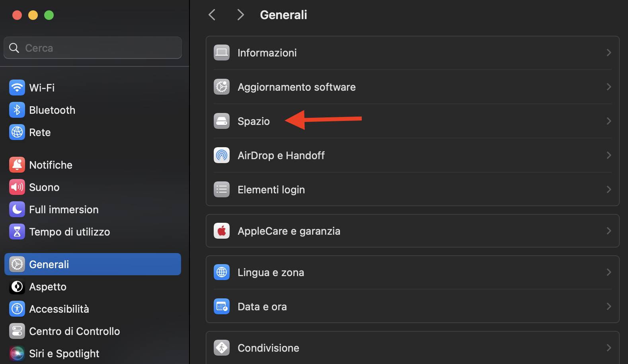Click the Centro di Controllo icon

[x=17, y=331]
